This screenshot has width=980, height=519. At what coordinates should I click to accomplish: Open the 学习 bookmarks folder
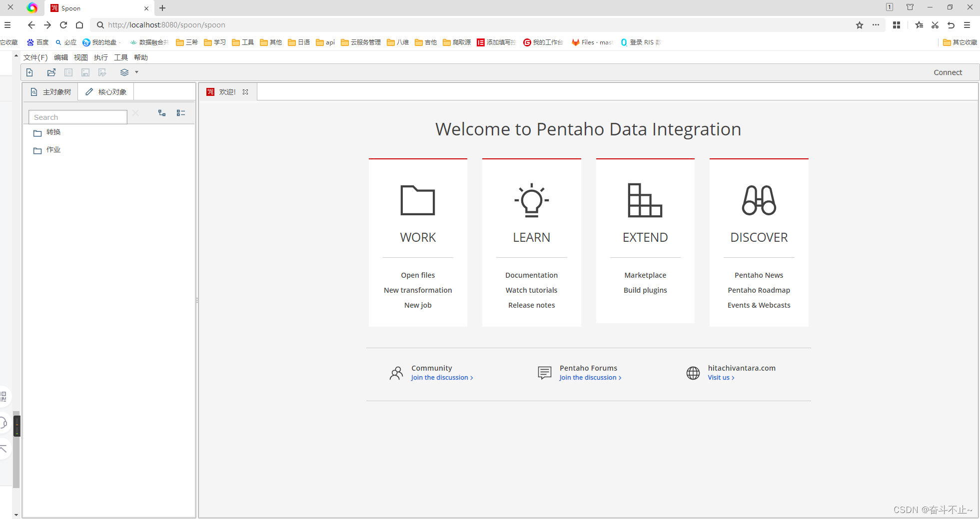click(x=215, y=42)
